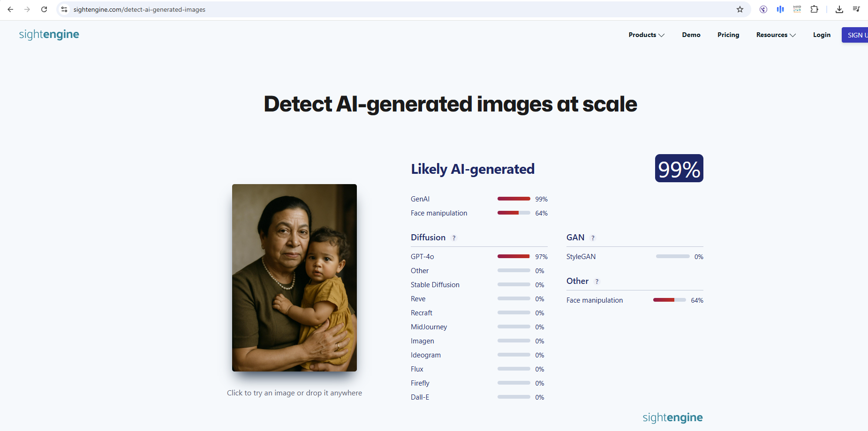Open the browser Extensions puzzle icon

[x=815, y=9]
